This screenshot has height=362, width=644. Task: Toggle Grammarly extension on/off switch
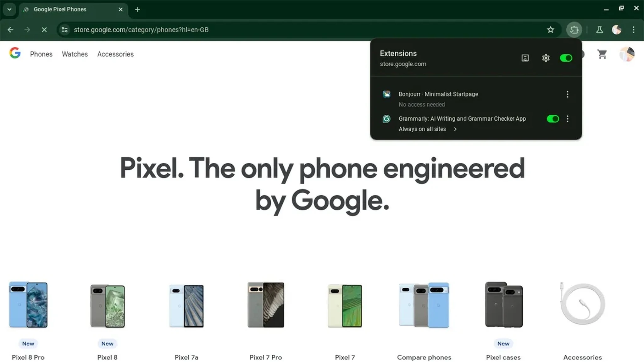(553, 118)
